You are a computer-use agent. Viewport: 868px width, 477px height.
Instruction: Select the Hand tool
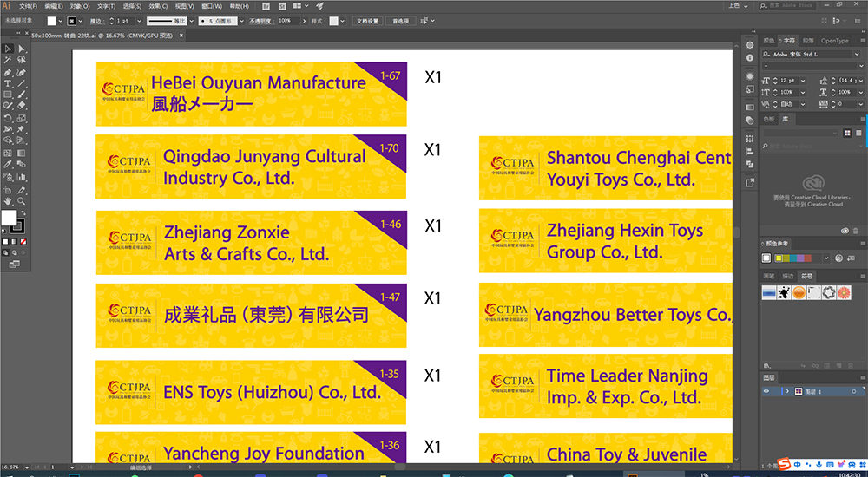point(8,201)
